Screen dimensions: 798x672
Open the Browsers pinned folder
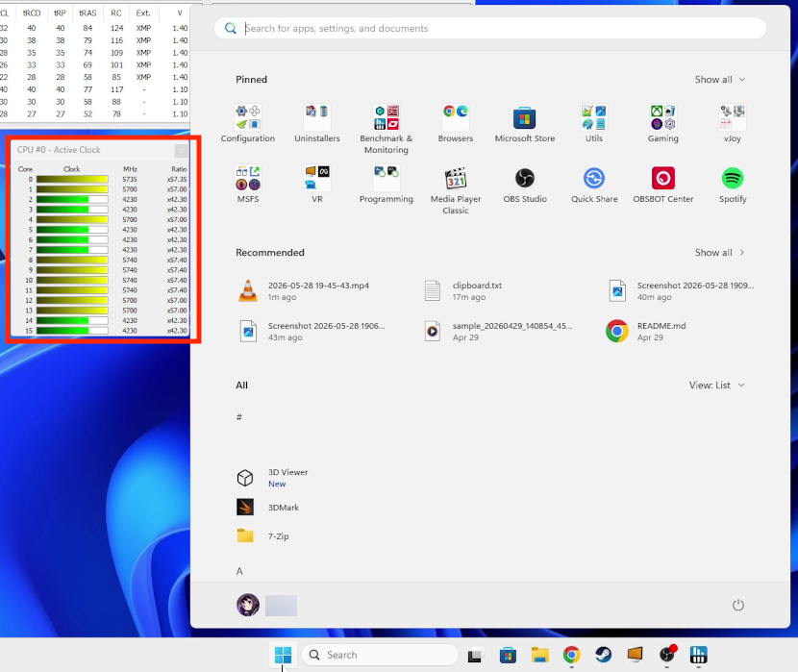[456, 124]
